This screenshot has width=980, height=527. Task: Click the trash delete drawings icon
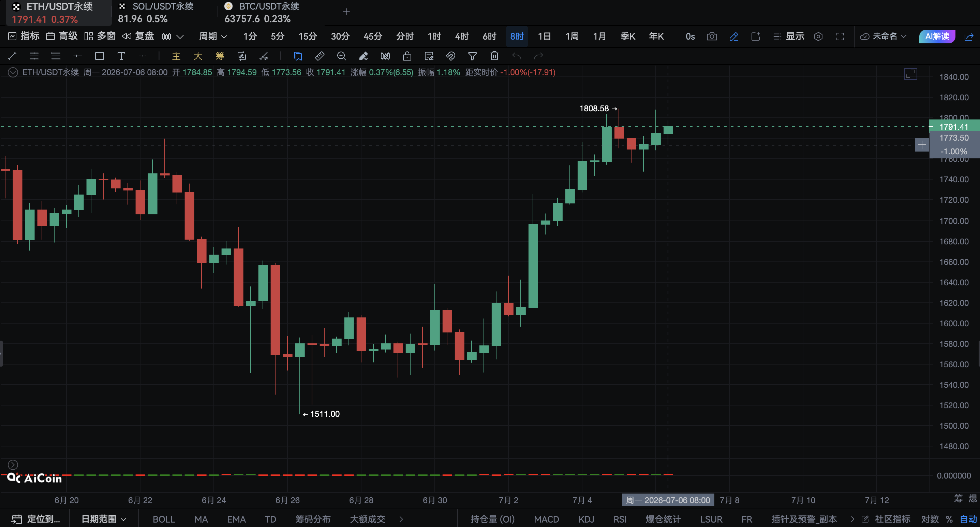pos(494,56)
